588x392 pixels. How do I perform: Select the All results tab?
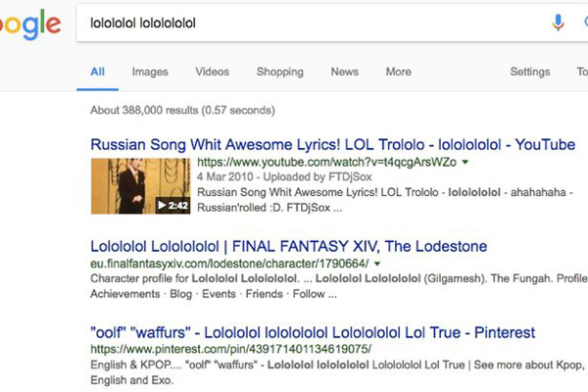[x=97, y=72]
